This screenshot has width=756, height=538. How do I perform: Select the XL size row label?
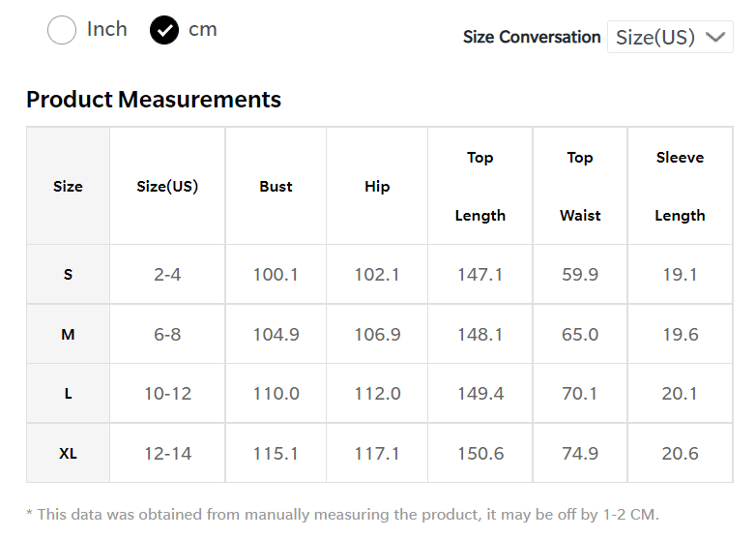coord(68,454)
